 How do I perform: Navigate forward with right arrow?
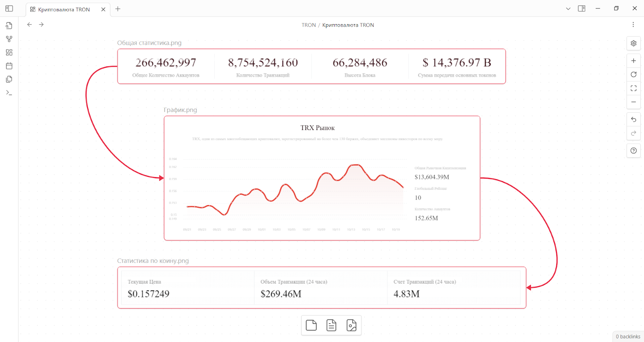41,25
